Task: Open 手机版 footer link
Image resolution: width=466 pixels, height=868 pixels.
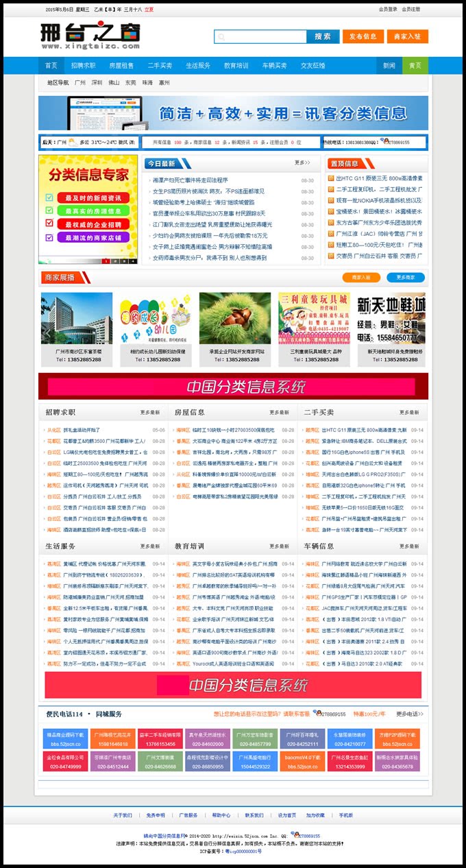Action: click(x=346, y=815)
